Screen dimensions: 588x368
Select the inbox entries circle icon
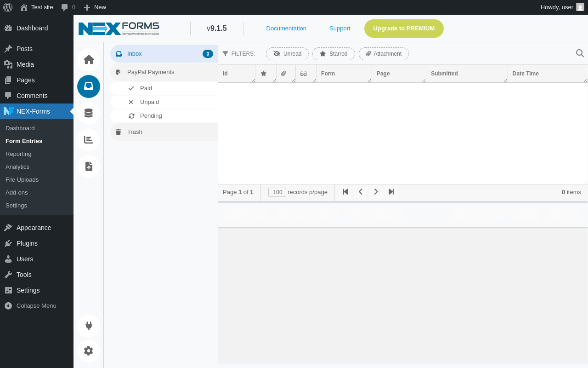point(89,86)
